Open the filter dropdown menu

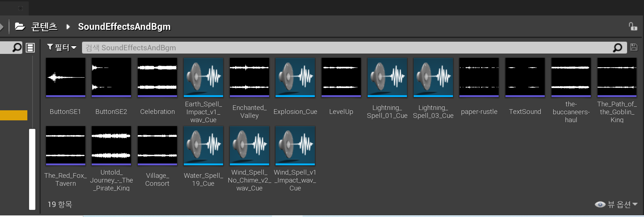(62, 47)
